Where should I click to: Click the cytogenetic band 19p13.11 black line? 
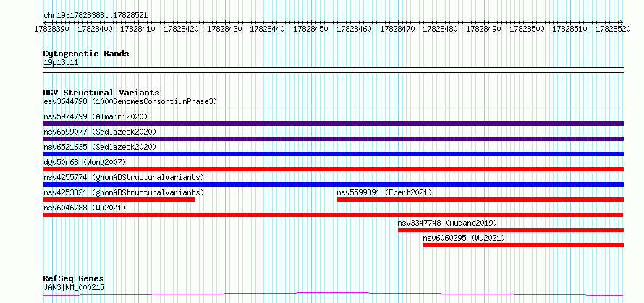(x=333, y=70)
